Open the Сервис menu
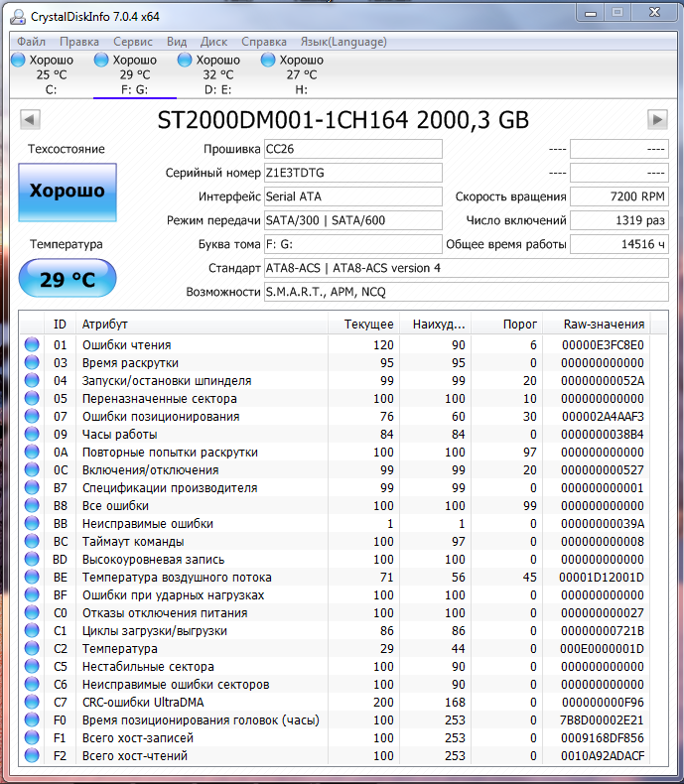 pos(133,42)
